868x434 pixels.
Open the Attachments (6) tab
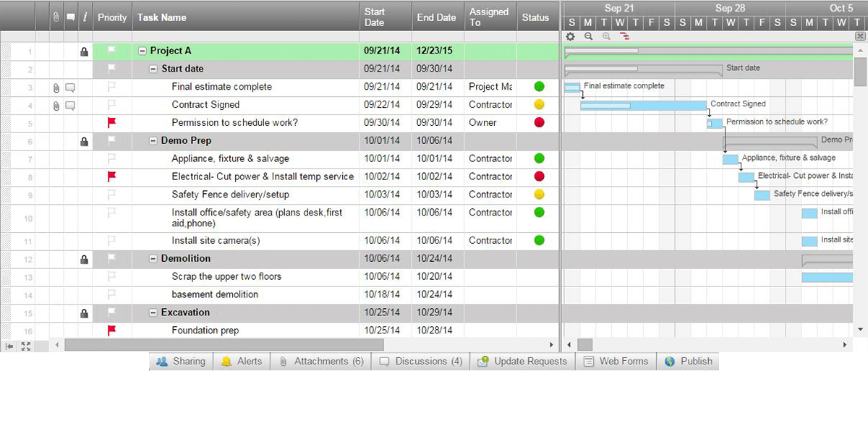pos(321,362)
